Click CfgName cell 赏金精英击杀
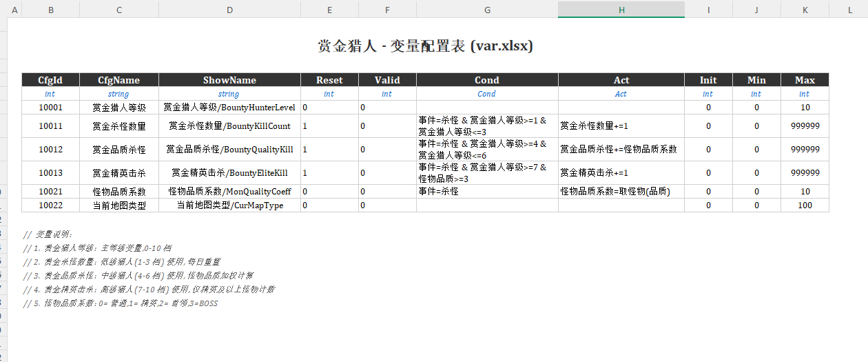This screenshot has width=868, height=362. point(119,173)
